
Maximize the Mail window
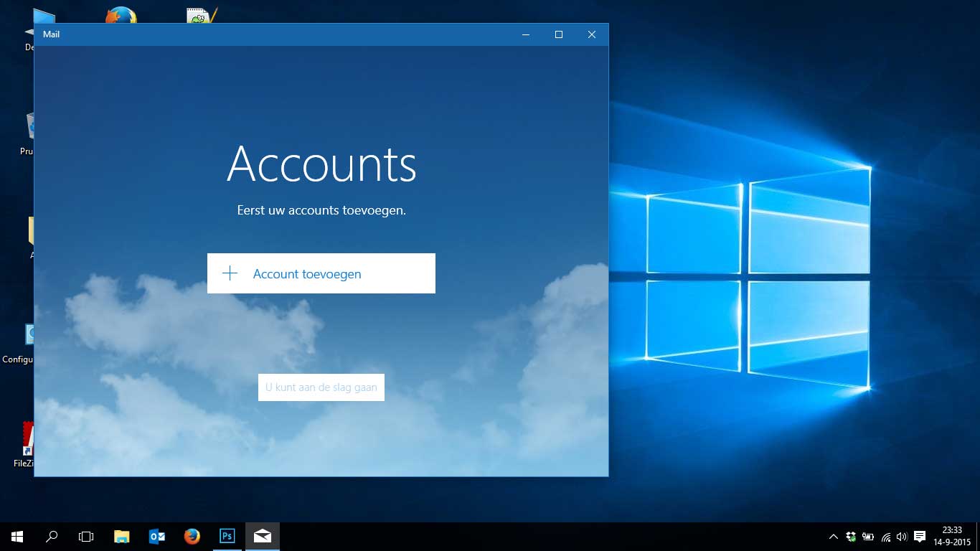point(559,34)
